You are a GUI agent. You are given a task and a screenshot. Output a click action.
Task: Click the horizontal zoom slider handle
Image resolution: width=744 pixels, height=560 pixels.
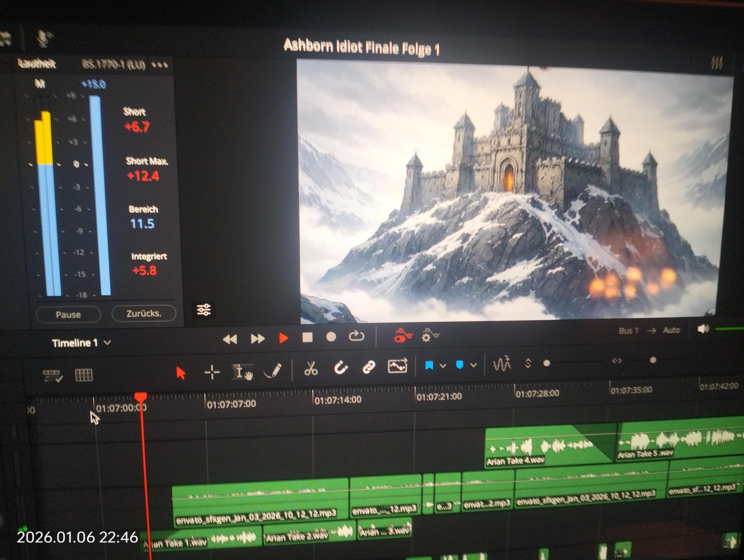(653, 360)
